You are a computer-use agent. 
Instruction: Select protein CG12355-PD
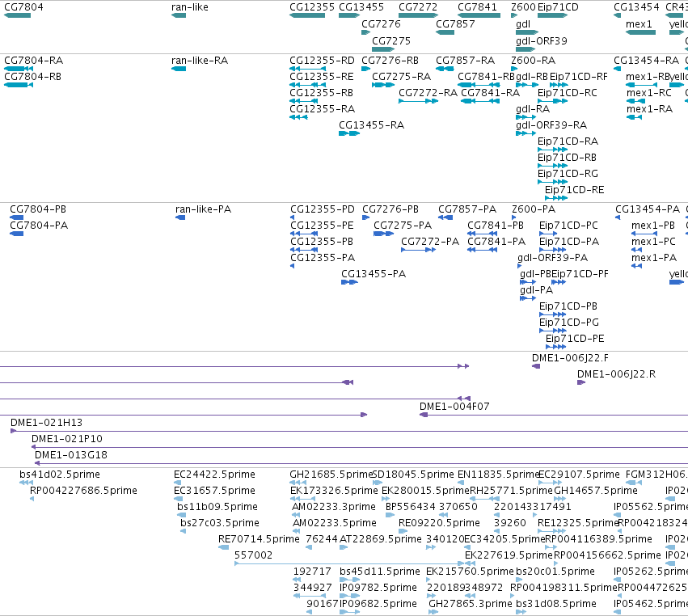point(323,209)
